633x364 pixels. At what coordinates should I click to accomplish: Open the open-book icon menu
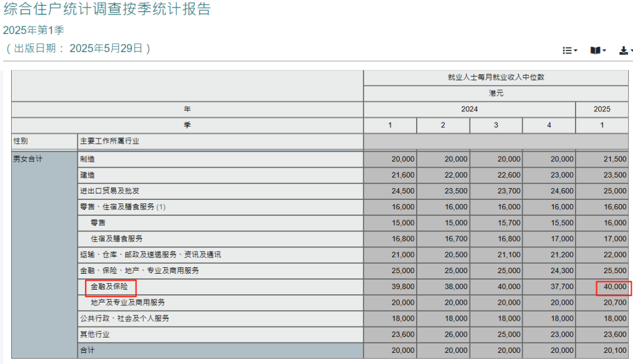[598, 51]
